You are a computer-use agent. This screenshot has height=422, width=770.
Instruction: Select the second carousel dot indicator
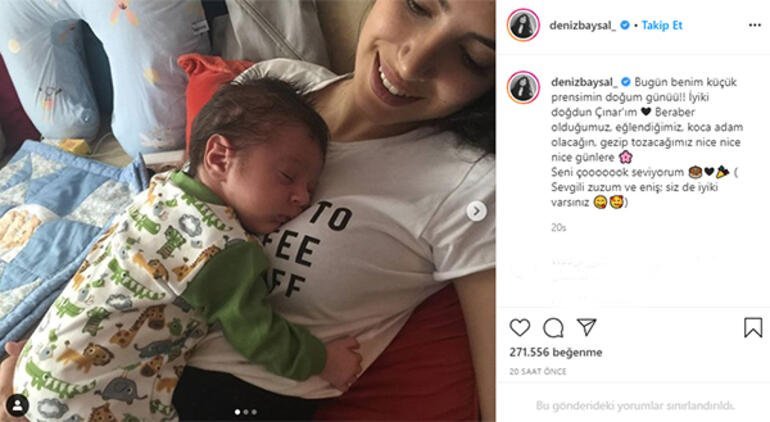(246, 412)
